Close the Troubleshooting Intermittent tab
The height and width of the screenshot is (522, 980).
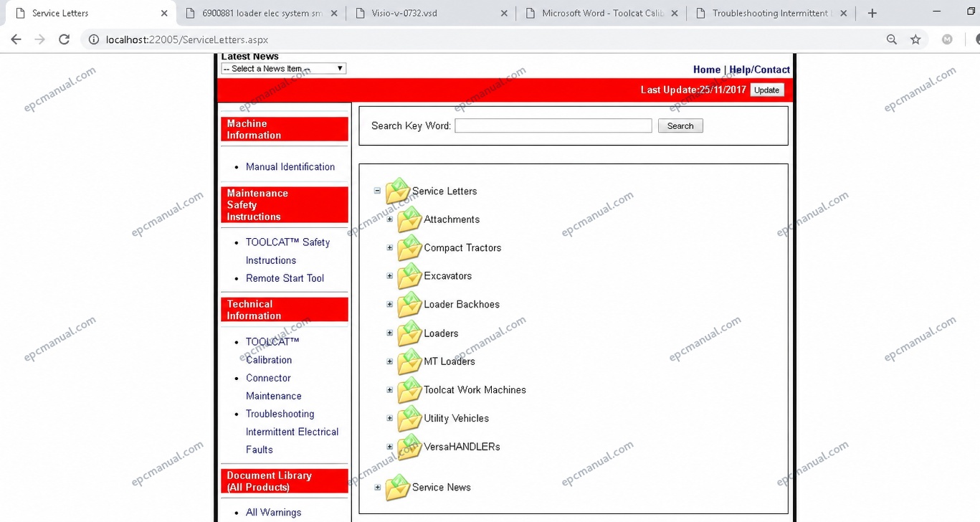843,13
